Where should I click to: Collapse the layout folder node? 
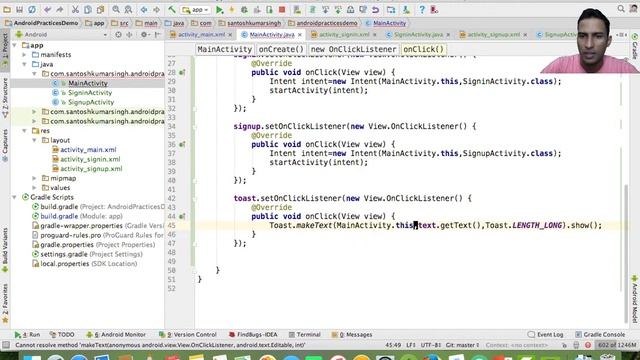click(34, 140)
